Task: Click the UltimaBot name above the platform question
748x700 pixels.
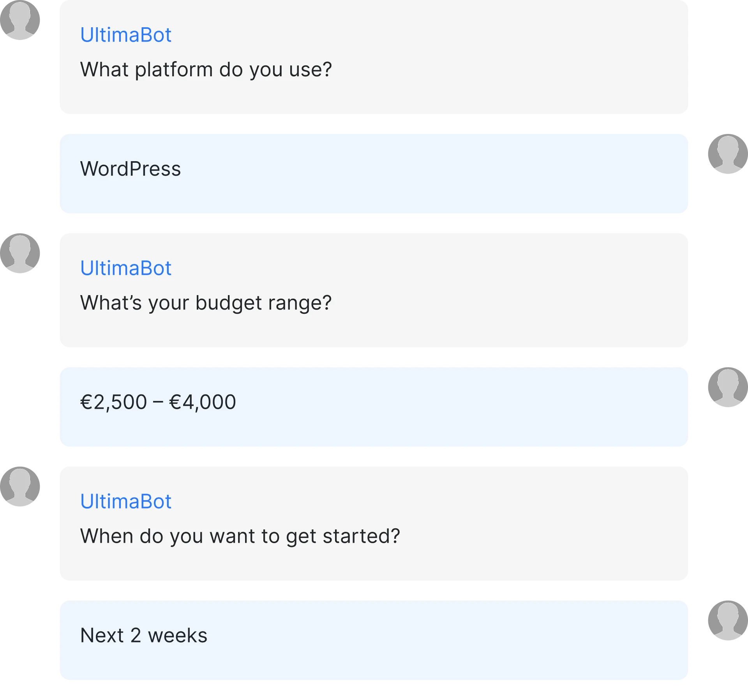Action: pyautogui.click(x=125, y=35)
